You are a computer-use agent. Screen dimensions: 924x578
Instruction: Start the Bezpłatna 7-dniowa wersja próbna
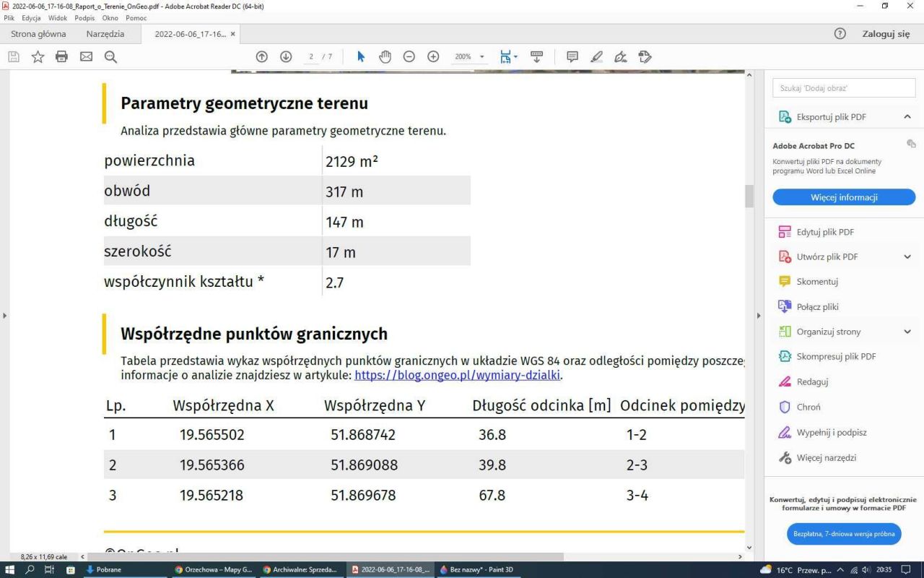843,534
